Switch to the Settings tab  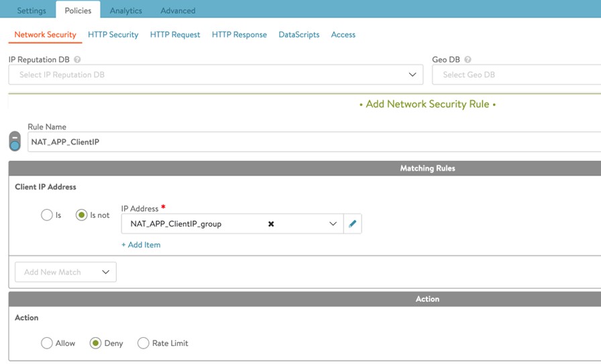coord(32,11)
